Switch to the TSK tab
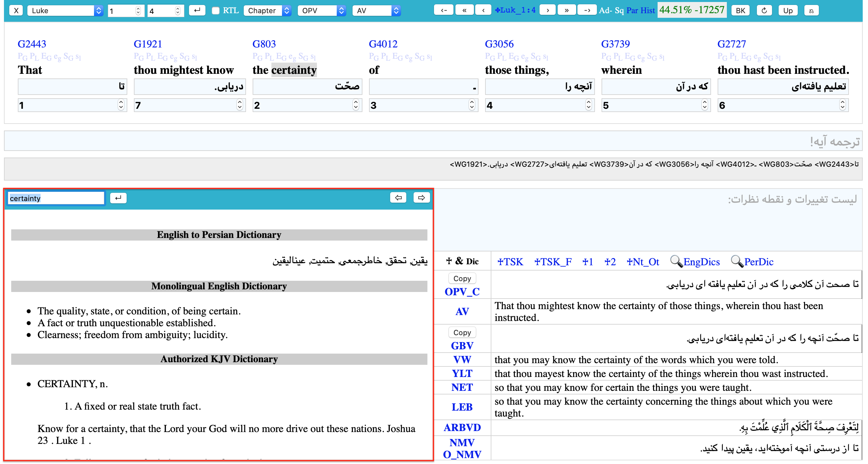868x464 pixels. (x=510, y=262)
